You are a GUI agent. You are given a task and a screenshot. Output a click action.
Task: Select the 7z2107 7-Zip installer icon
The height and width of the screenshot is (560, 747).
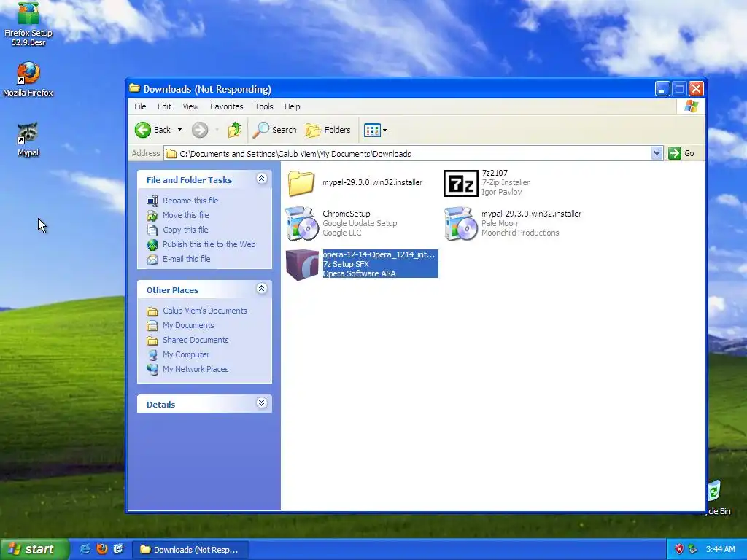460,183
